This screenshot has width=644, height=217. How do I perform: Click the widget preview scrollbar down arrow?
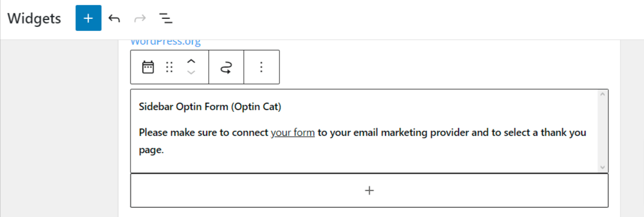click(603, 167)
